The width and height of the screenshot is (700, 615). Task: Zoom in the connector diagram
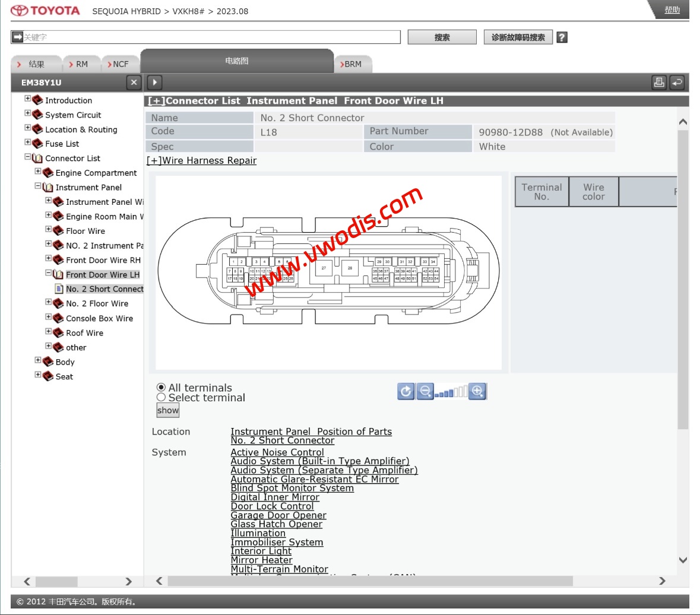click(x=477, y=391)
